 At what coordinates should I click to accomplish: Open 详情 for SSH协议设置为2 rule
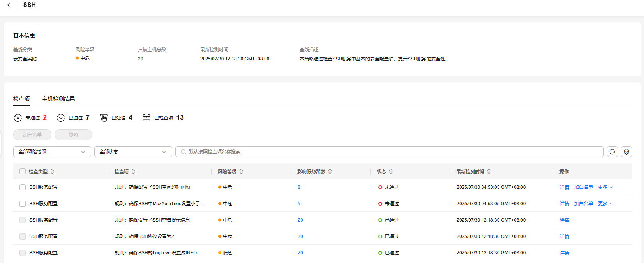(564, 236)
